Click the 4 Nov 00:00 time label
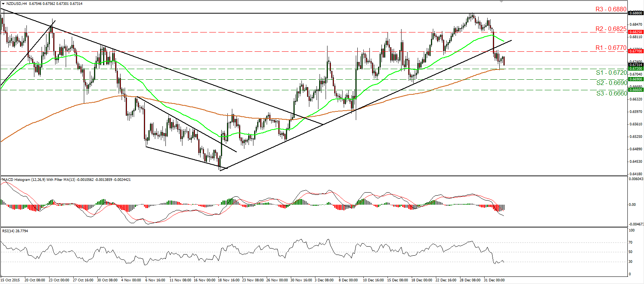This screenshot has width=644, height=284. 131,280
